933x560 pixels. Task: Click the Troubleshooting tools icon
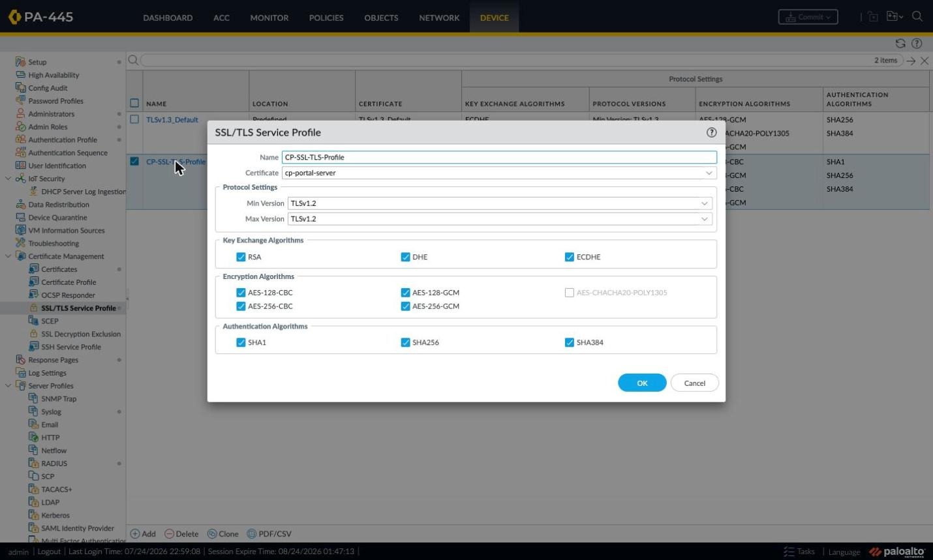(20, 243)
